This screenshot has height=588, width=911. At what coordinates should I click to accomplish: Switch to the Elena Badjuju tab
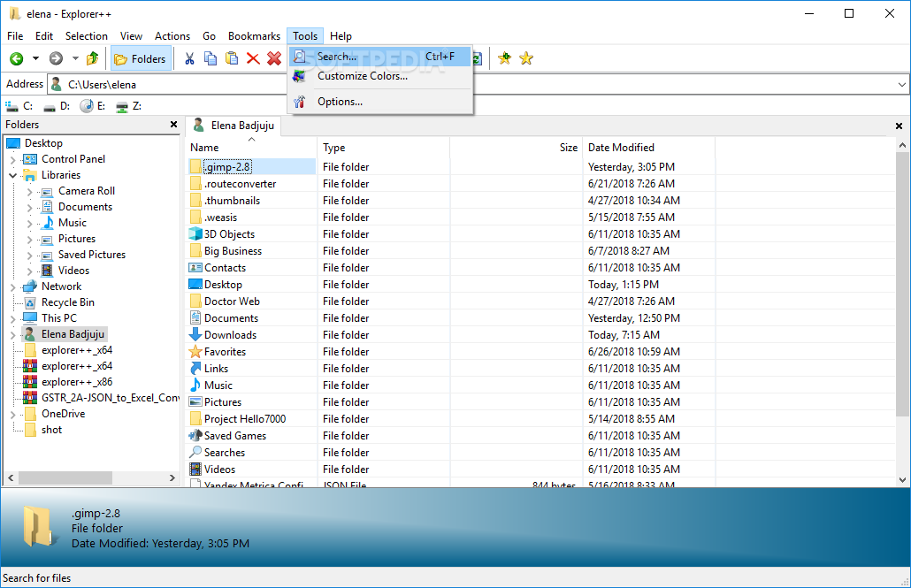pos(233,126)
